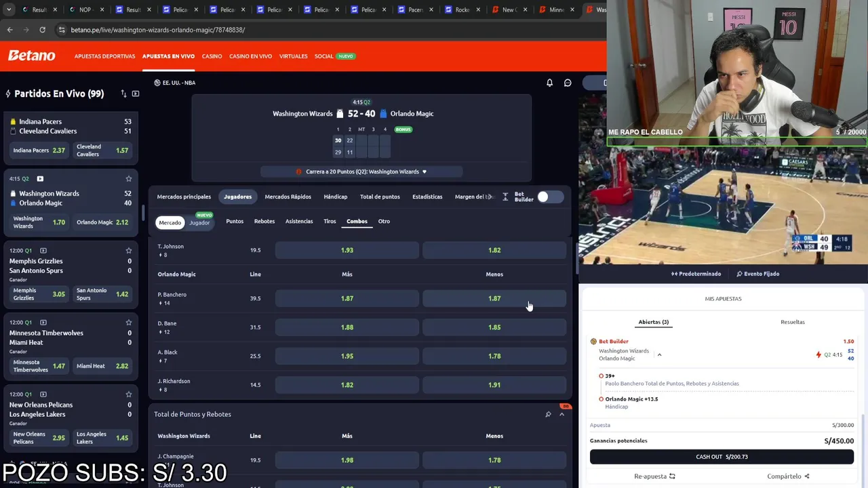Go back with the browser back arrow
Image resolution: width=868 pixels, height=488 pixels.
click(x=9, y=30)
